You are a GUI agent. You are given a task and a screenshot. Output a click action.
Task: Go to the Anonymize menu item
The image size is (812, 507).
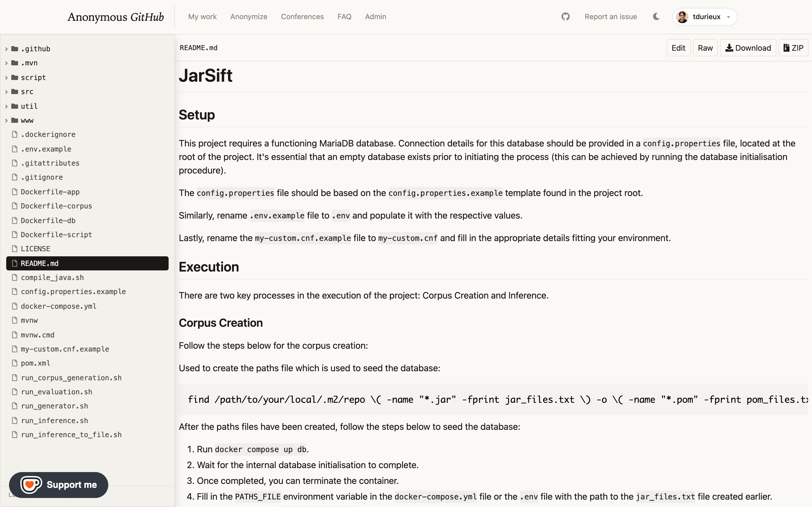[x=249, y=17]
